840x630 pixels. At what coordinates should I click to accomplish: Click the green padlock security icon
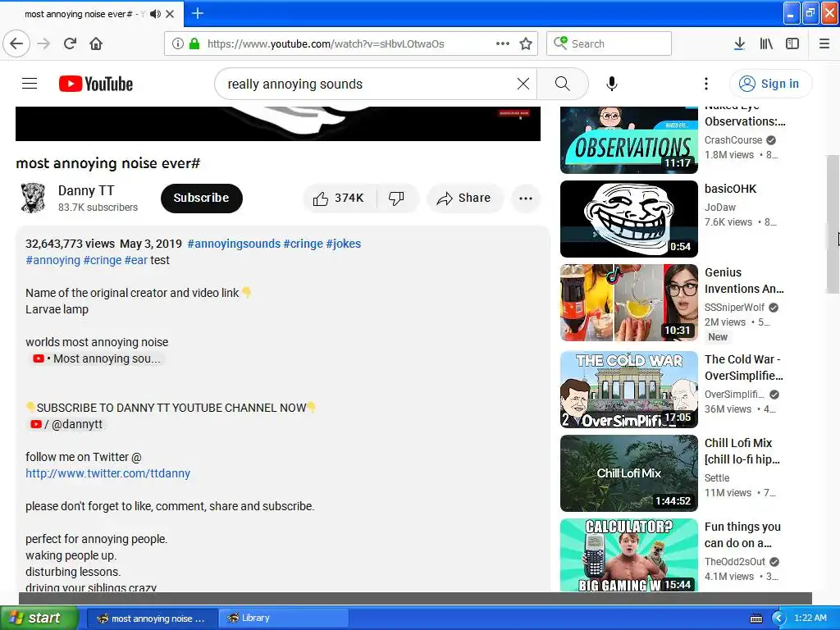coord(194,43)
